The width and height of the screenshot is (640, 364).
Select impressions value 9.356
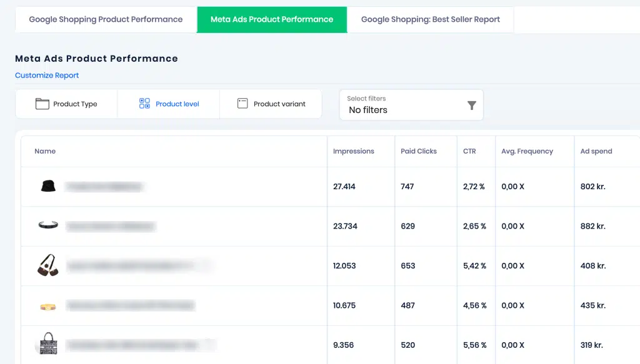[343, 345]
